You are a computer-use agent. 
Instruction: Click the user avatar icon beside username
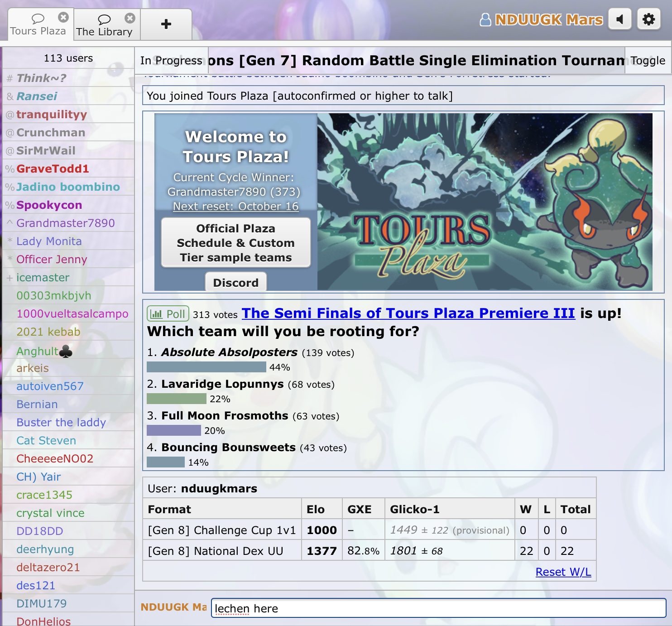tap(485, 20)
